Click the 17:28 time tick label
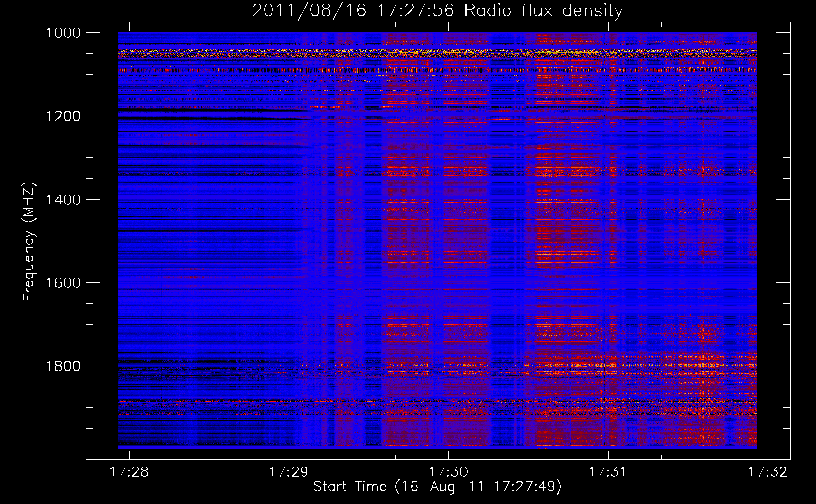Image resolution: width=816 pixels, height=504 pixels. (x=129, y=472)
